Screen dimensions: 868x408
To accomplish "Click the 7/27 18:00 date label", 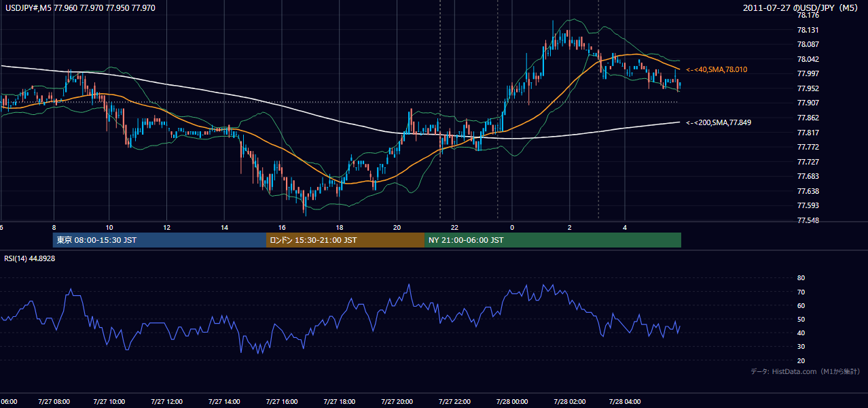I will pos(339,402).
